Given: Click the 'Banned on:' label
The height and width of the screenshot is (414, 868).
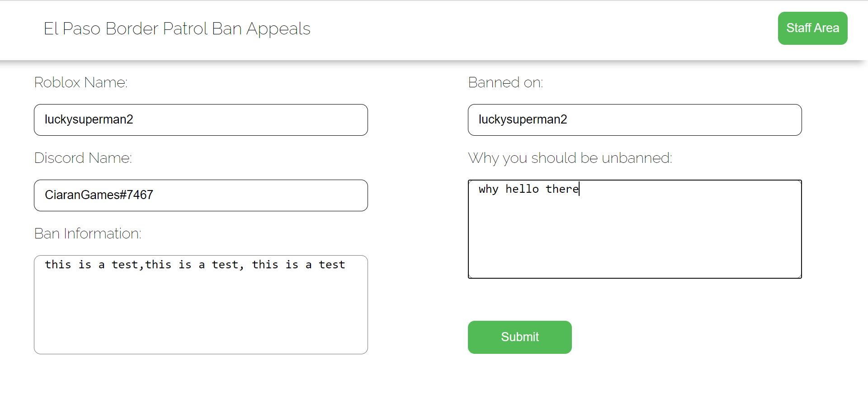Looking at the screenshot, I should click(505, 82).
